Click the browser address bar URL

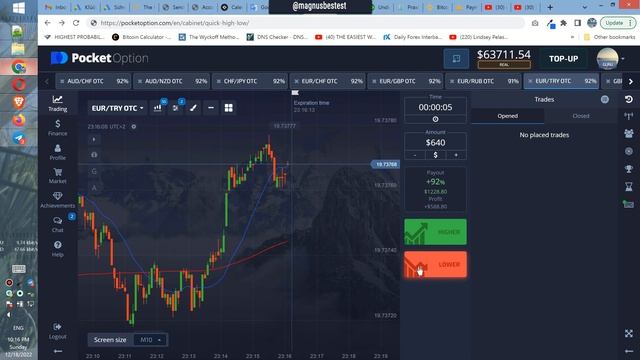pyautogui.click(x=175, y=23)
